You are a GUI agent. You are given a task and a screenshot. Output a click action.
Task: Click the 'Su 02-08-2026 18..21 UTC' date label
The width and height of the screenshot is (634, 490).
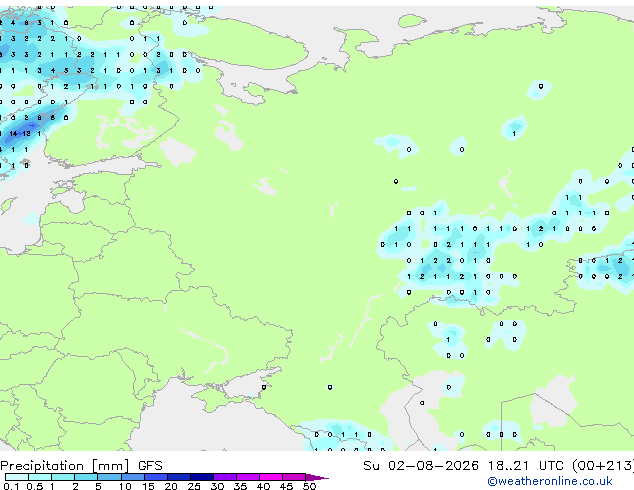pyautogui.click(x=463, y=466)
